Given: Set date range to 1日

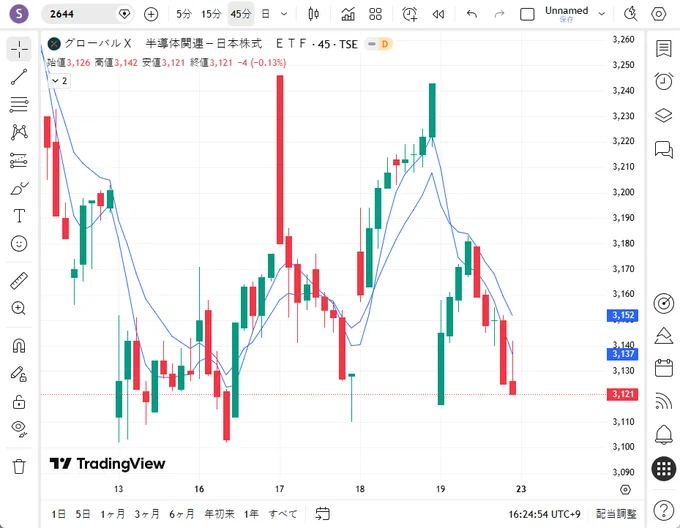Looking at the screenshot, I should [x=58, y=514].
